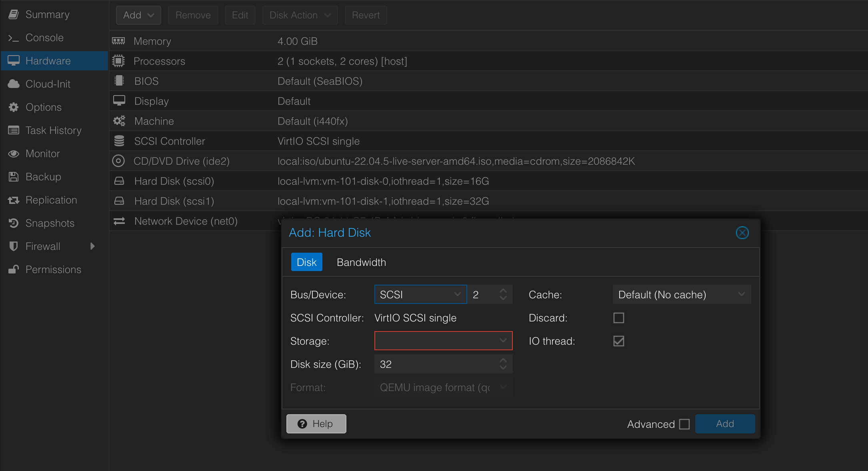Enable the Discard checkbox
The height and width of the screenshot is (471, 868).
click(618, 318)
